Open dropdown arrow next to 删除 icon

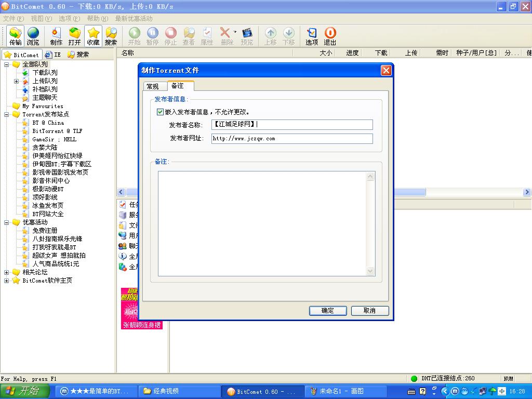(x=235, y=32)
